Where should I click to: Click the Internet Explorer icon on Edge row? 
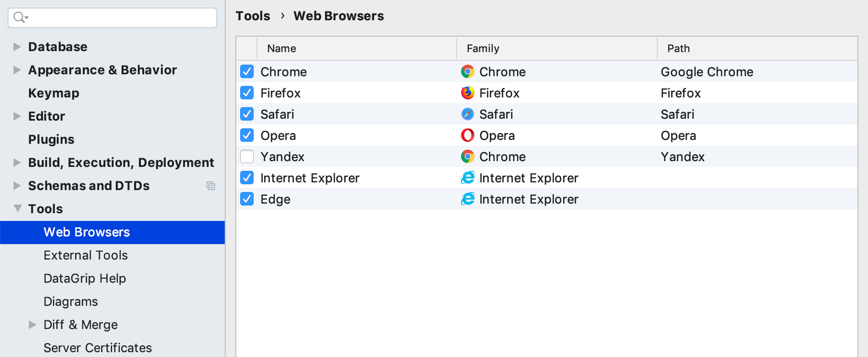[467, 199]
